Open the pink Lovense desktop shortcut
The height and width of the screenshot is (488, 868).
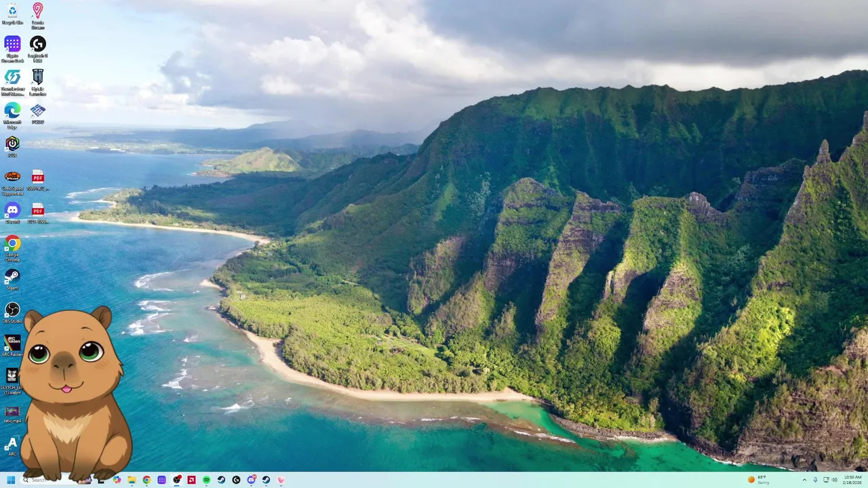coord(37,16)
